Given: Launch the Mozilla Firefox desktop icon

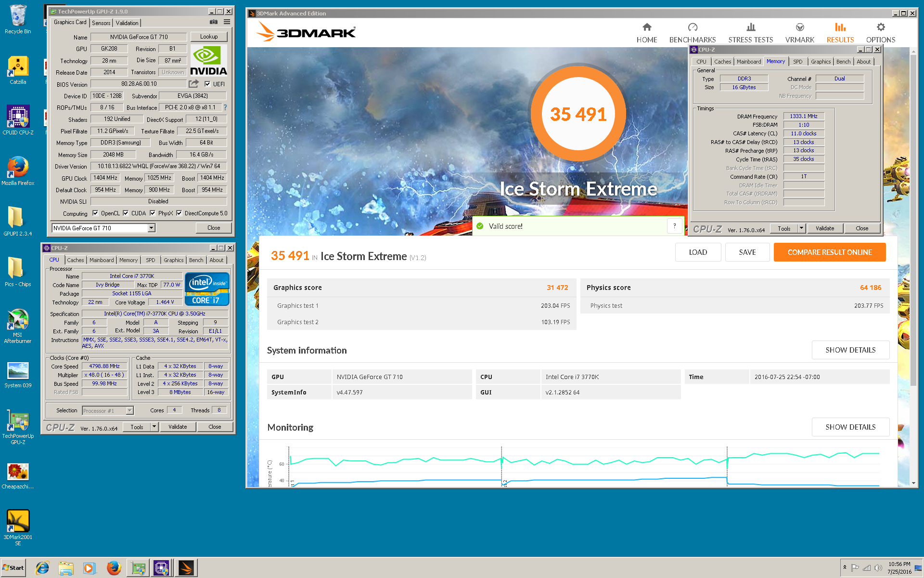Looking at the screenshot, I should (x=18, y=171).
